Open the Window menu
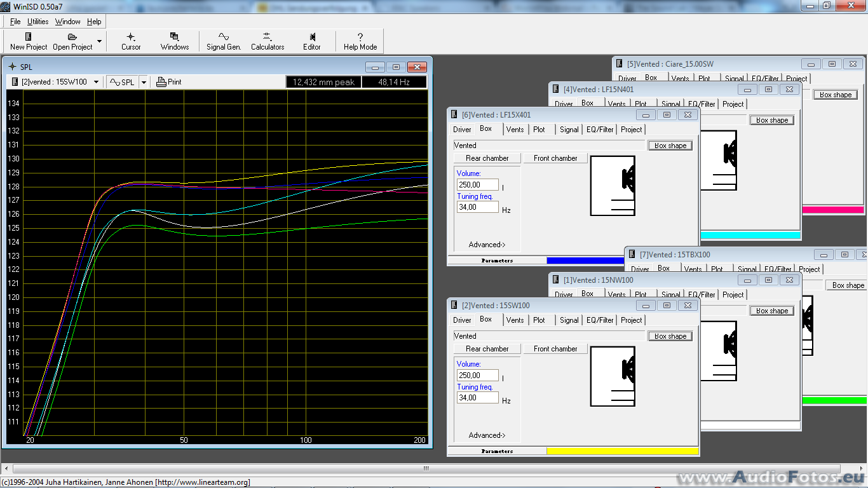This screenshot has height=488, width=868. click(x=67, y=22)
